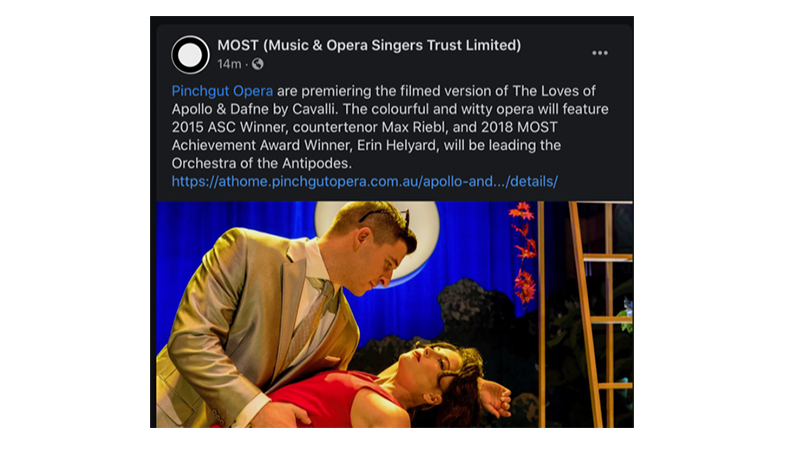Open the post options three-dot menu
799x450 pixels.
point(600,53)
